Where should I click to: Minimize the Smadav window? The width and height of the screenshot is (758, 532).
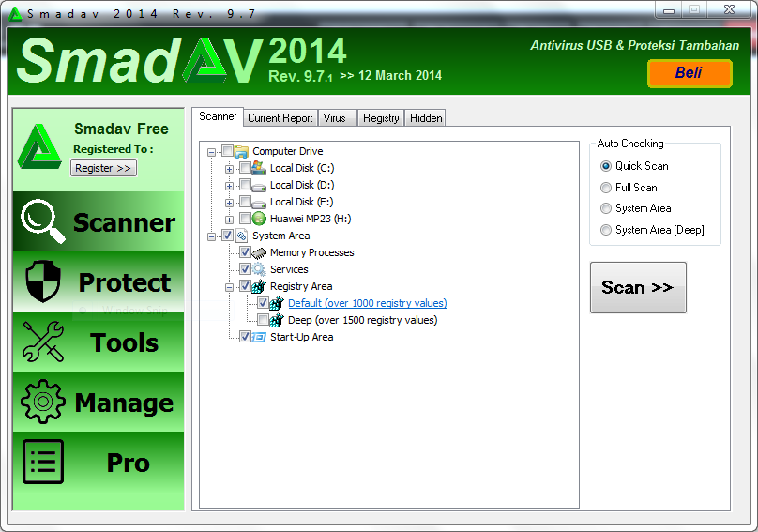coord(669,10)
